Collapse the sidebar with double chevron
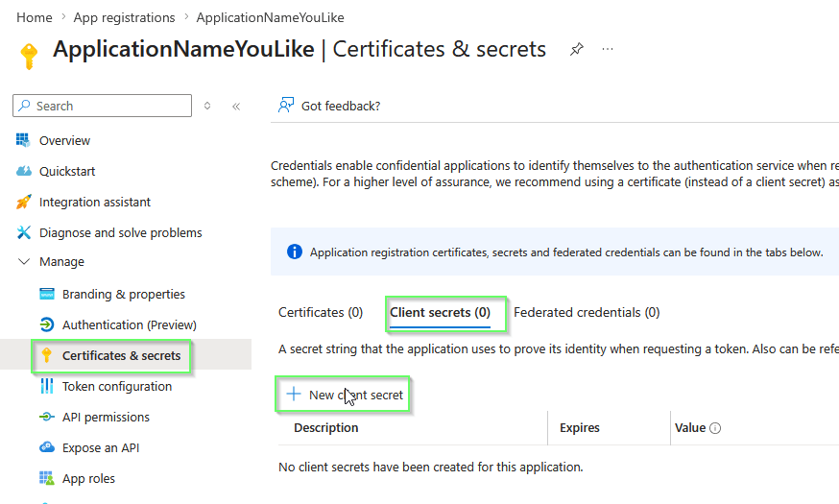Viewport: 839px width, 504px height. coord(236,106)
